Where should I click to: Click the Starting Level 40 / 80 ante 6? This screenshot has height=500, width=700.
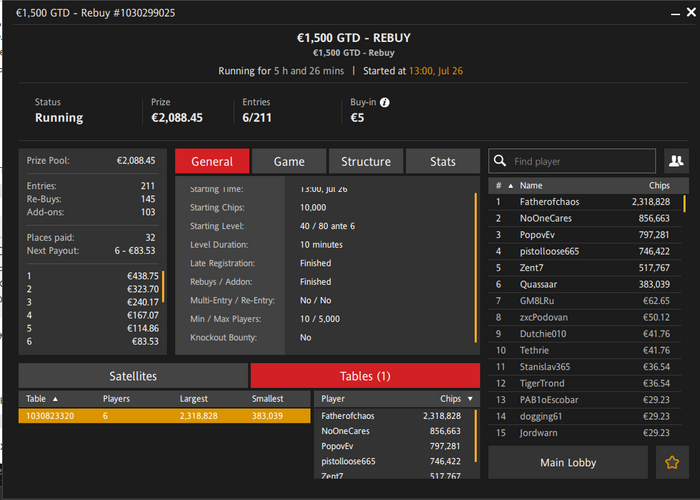327,226
